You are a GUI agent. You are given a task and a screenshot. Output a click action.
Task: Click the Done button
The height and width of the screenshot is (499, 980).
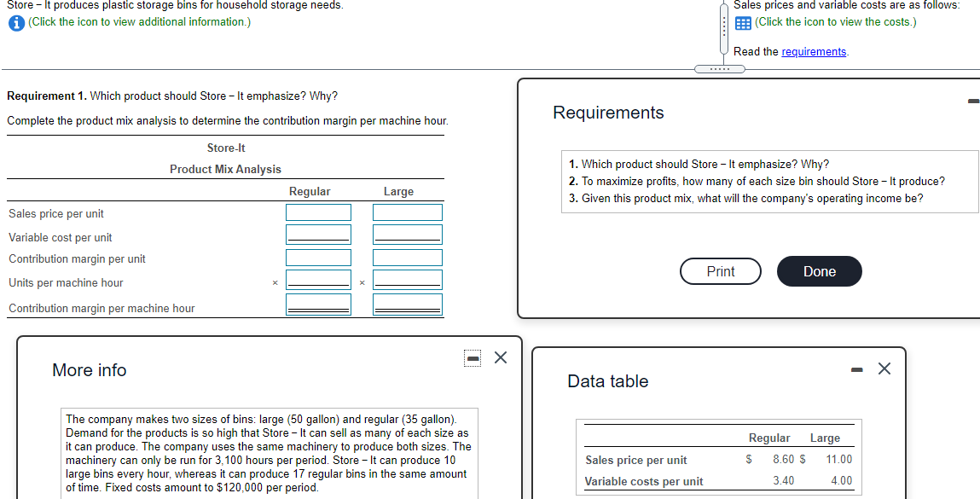click(x=820, y=271)
